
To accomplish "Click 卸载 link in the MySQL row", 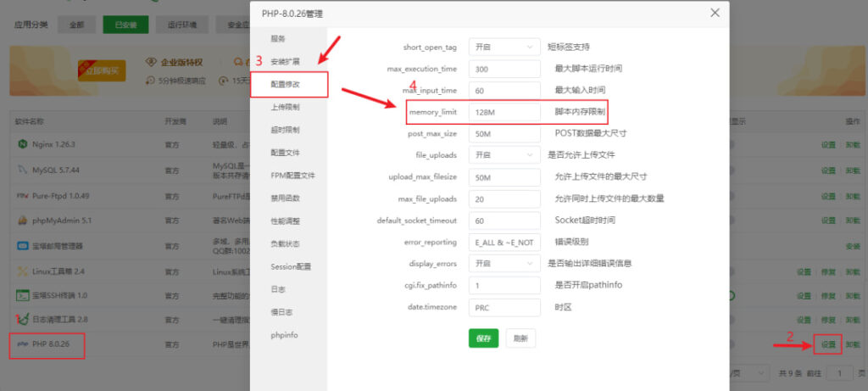I will (853, 170).
